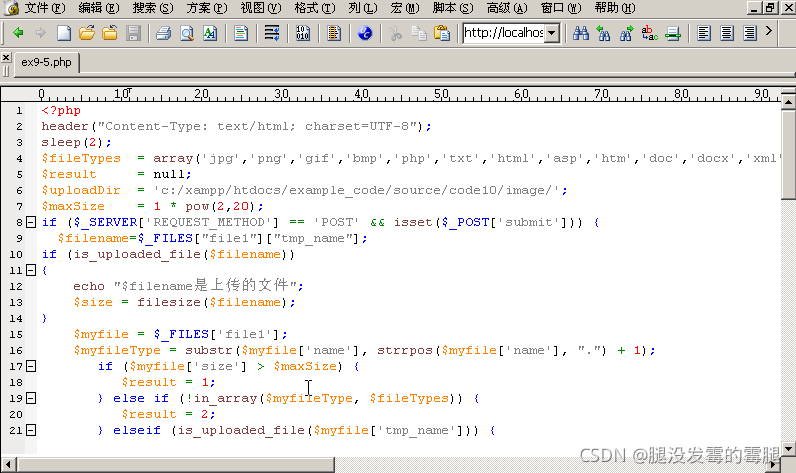Collapse the code fold at line 17

(x=31, y=366)
